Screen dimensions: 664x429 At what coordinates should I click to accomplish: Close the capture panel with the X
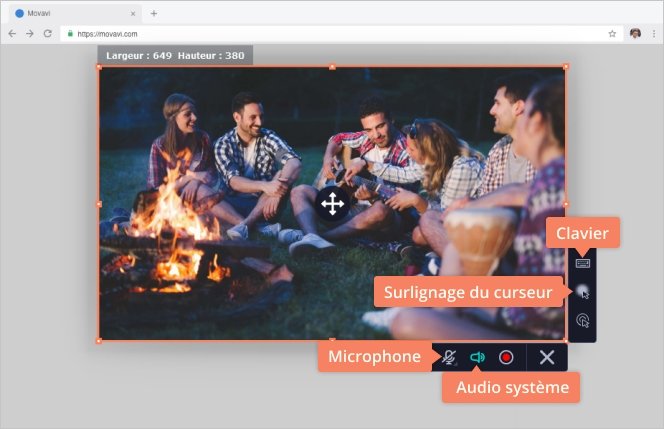(547, 357)
